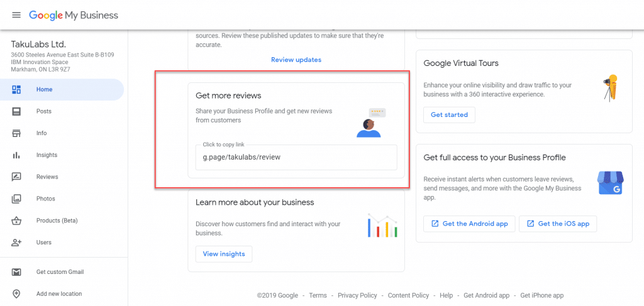Click the Add new location pin icon
Viewport: 644px width, 306px height.
pos(16,293)
